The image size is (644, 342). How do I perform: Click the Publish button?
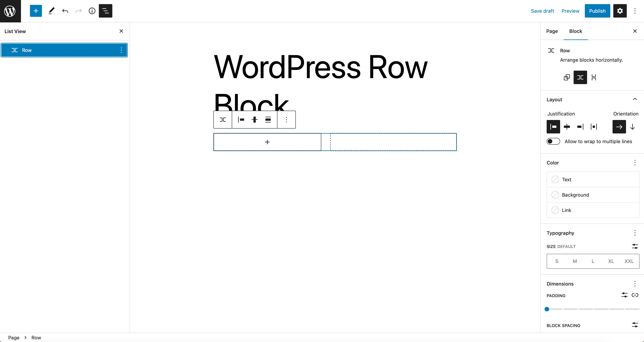tap(597, 11)
